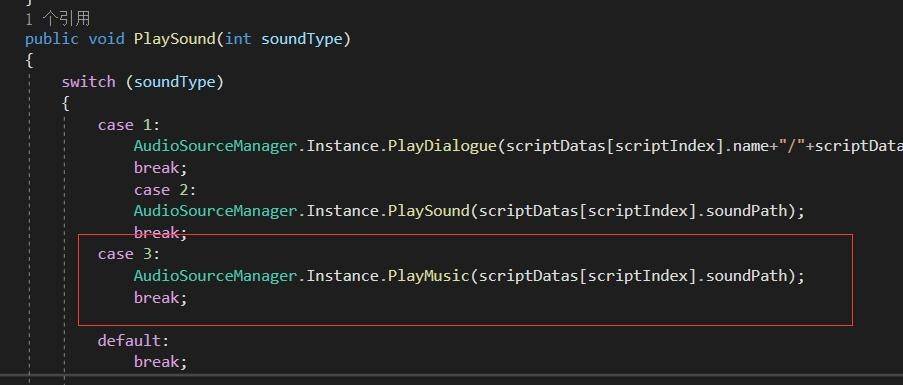Click the PlayDialogue method call
Image resolution: width=903 pixels, height=385 pixels.
tap(442, 146)
